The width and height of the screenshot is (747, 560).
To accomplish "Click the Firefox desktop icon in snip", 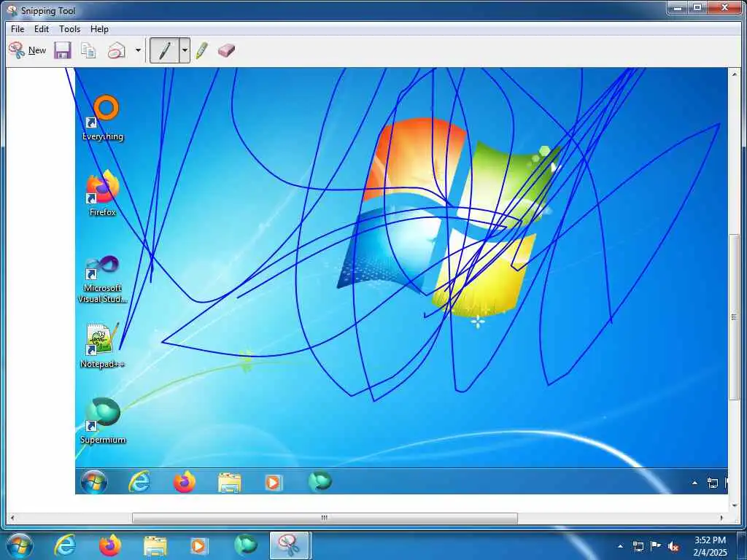I will tap(103, 192).
